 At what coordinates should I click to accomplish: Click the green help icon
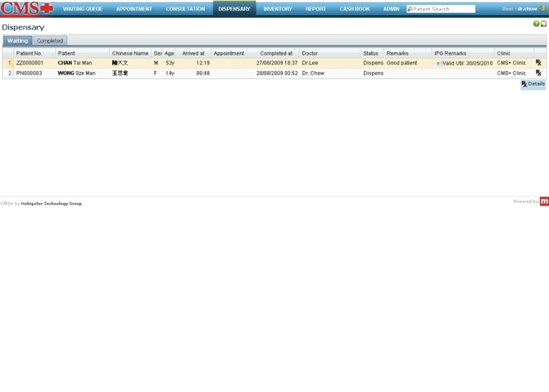536,24
